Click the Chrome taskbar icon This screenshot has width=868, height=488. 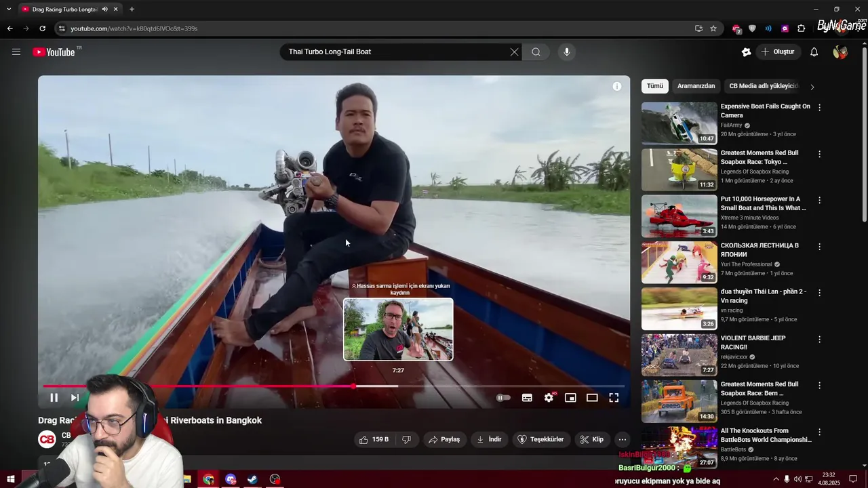209,479
